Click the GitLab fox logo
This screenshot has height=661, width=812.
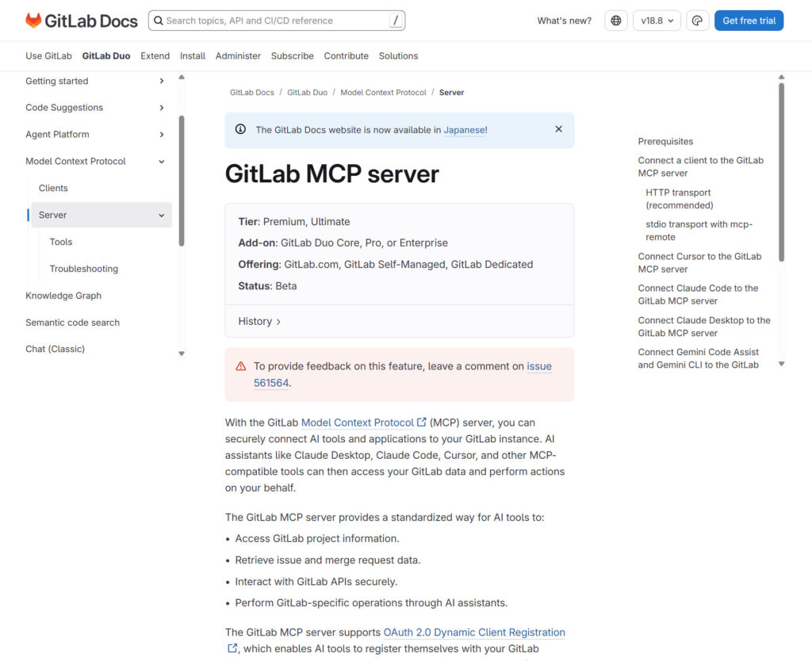pyautogui.click(x=33, y=21)
